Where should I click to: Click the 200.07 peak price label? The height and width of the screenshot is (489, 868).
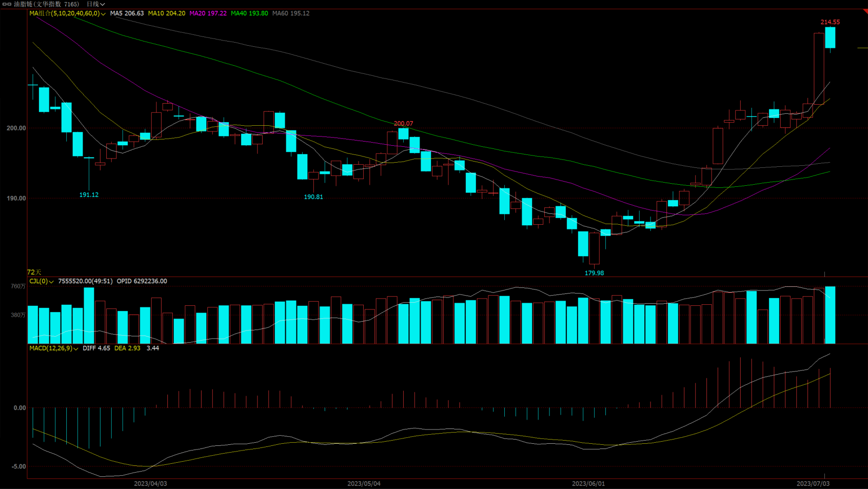pos(403,124)
